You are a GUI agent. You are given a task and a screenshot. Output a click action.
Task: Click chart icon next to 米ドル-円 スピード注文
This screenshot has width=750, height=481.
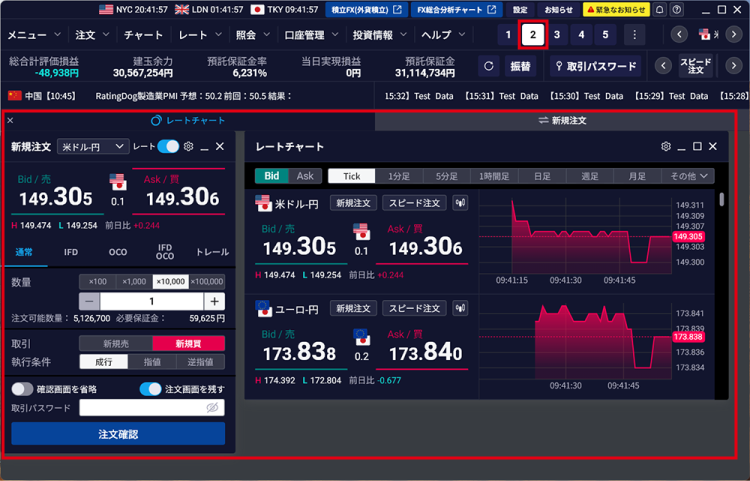point(461,203)
